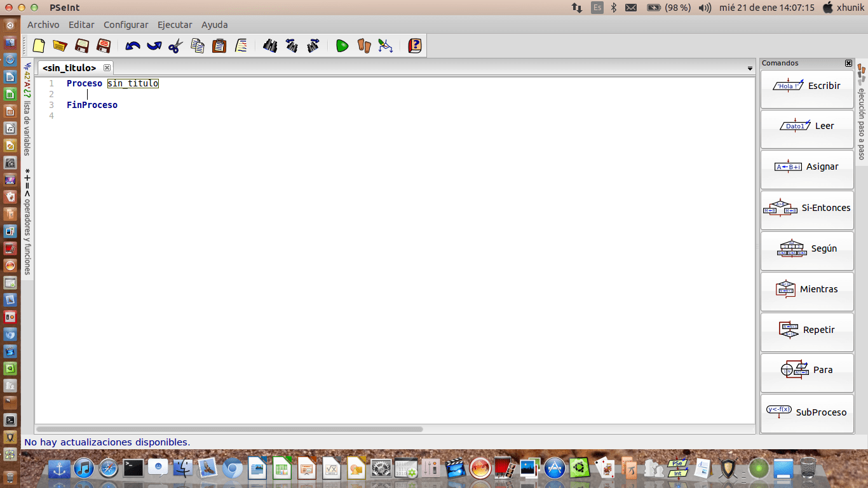Expand 'ejecución paso a paso' side panel
This screenshot has width=868, height=488.
pyautogui.click(x=862, y=111)
